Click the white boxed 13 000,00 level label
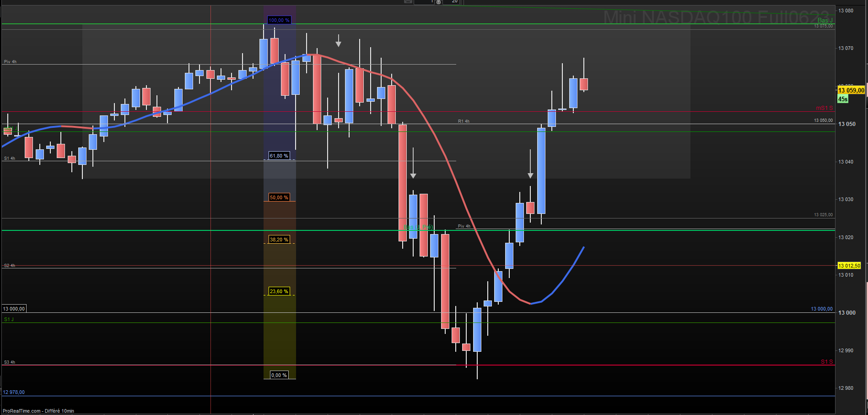 tap(14, 309)
